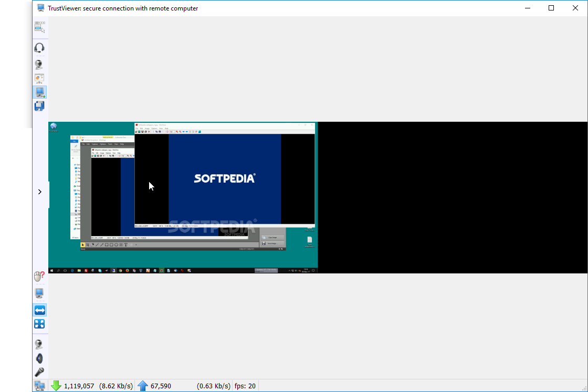Toggle the fit-to-width double arrow button
Image resolution: width=588 pixels, height=392 pixels.
(40, 310)
